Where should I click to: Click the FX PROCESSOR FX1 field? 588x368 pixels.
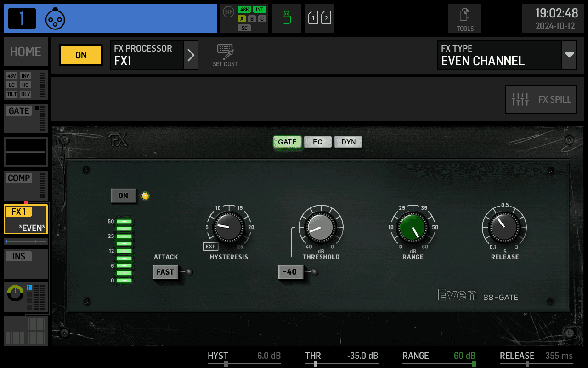tap(147, 55)
